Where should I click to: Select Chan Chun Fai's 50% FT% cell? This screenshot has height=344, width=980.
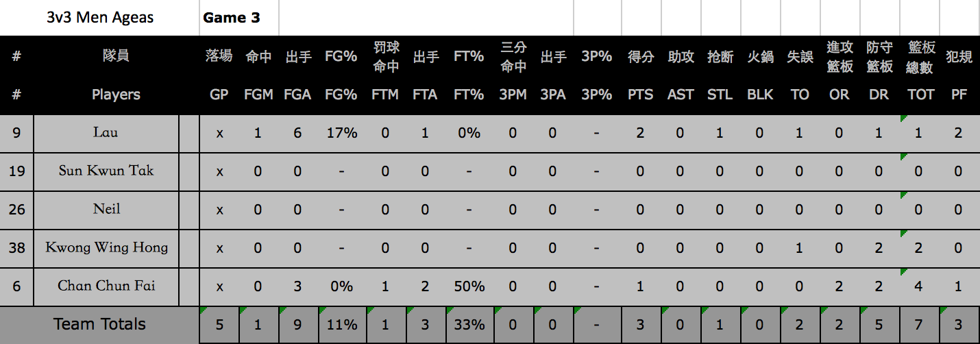469,286
